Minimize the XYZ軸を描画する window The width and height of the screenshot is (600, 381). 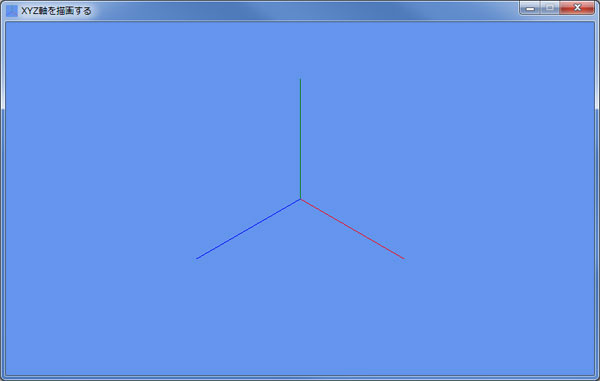click(530, 8)
